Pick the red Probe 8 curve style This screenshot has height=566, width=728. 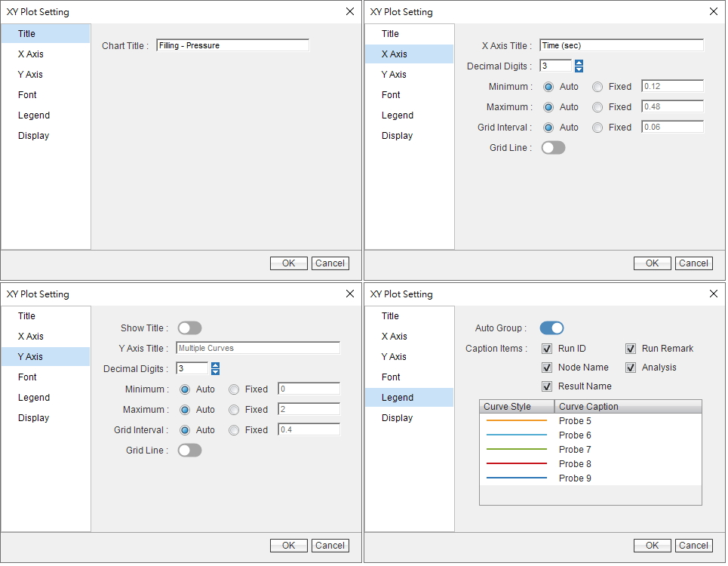pos(517,464)
